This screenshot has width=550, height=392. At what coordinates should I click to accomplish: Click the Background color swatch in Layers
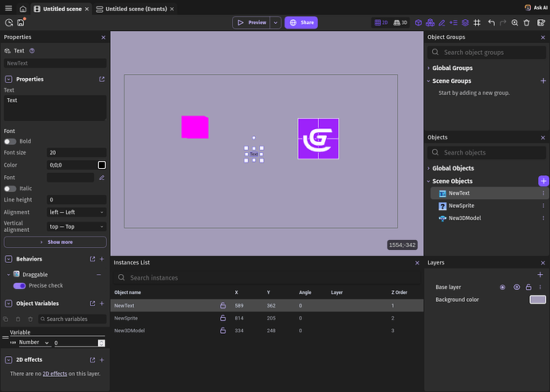tap(538, 300)
